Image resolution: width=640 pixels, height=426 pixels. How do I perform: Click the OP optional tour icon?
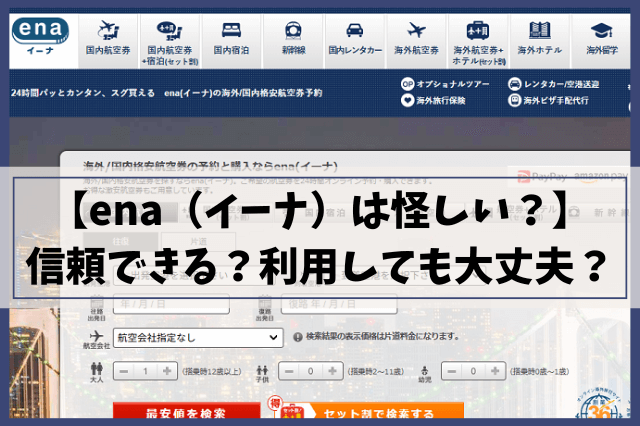coord(407,84)
